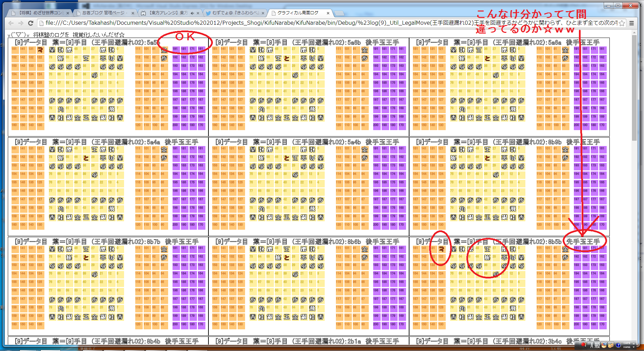
Task: Click the board heading ending in 8b6b
Action: (x=307, y=242)
